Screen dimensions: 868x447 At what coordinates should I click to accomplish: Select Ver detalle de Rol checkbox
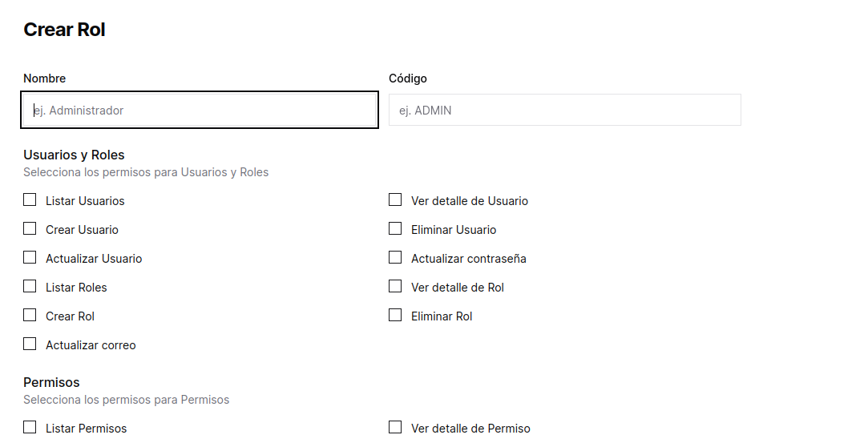[395, 287]
